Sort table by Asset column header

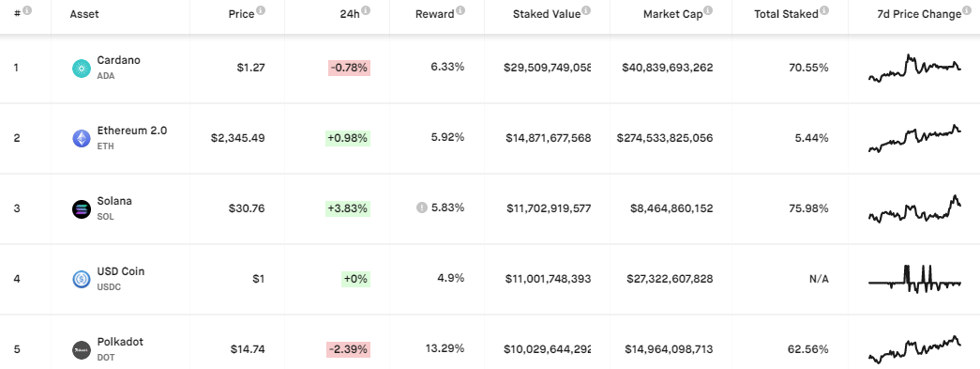coord(84,14)
